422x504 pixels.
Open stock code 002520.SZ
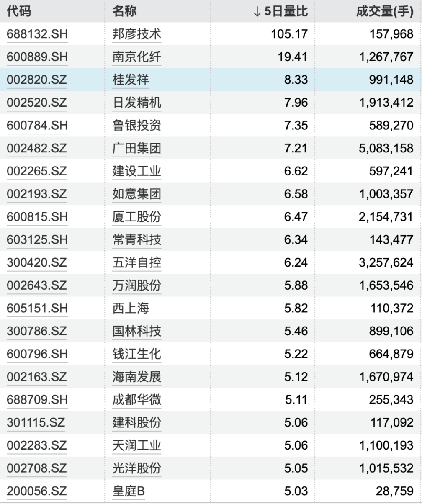click(37, 103)
